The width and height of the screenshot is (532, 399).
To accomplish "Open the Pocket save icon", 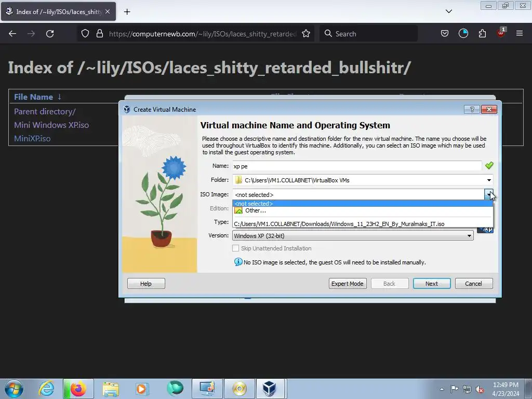I will click(445, 34).
